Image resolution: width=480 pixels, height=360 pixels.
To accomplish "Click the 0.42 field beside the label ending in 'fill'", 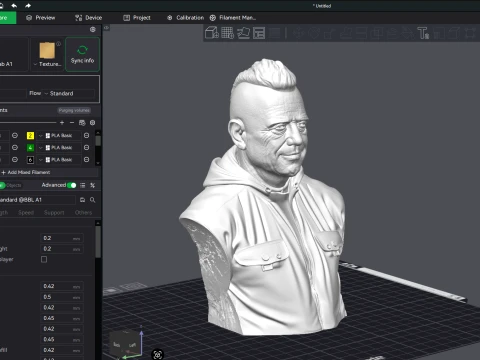I will point(62,350).
